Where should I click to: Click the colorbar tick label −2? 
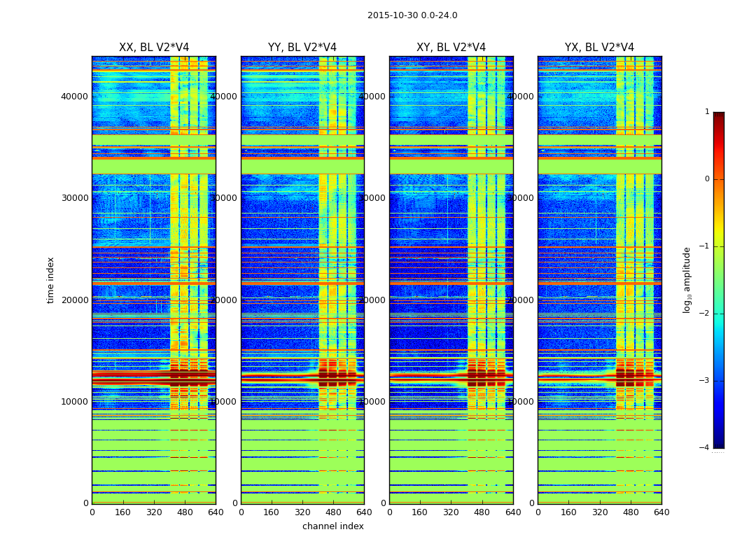coord(704,313)
